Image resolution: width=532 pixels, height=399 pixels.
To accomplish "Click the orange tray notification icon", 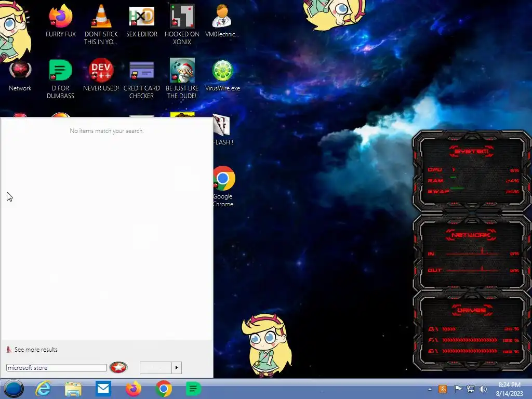I will [x=443, y=389].
